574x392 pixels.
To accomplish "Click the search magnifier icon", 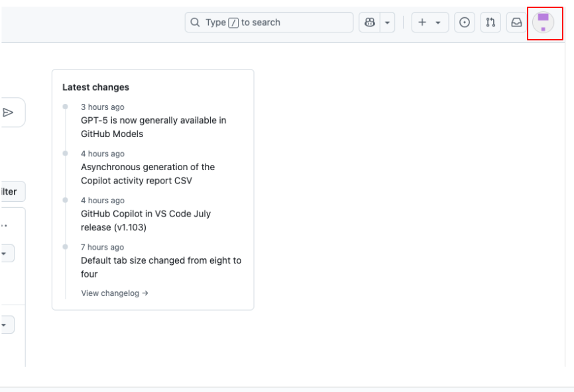I will tap(195, 23).
